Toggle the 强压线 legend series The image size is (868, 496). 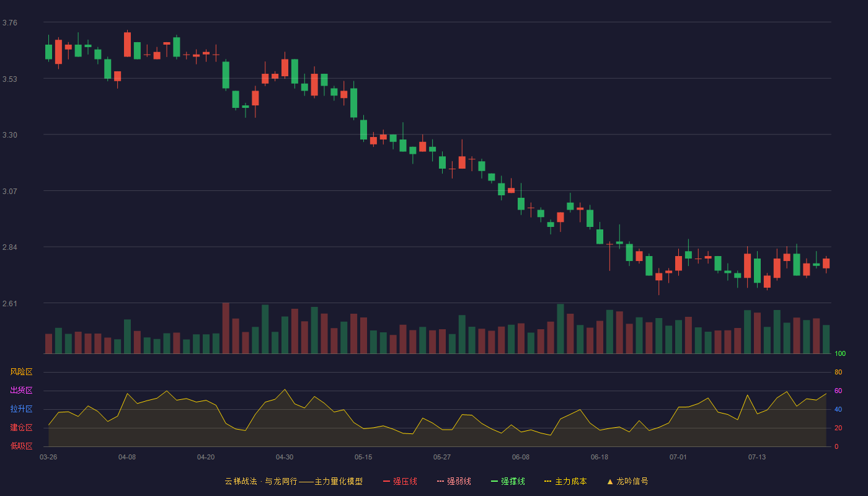[400, 481]
